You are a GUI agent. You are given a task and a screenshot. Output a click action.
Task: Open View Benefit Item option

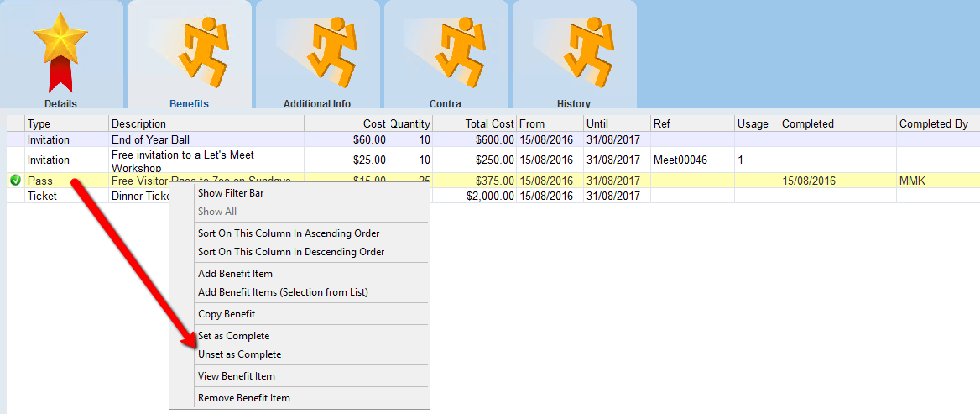[x=236, y=376]
